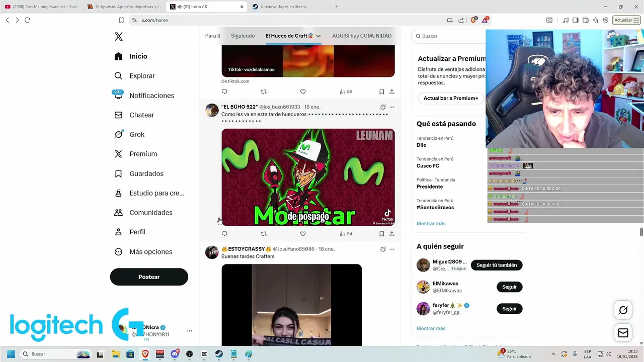
Task: Open Premium from the sidebar
Action: coord(135,154)
